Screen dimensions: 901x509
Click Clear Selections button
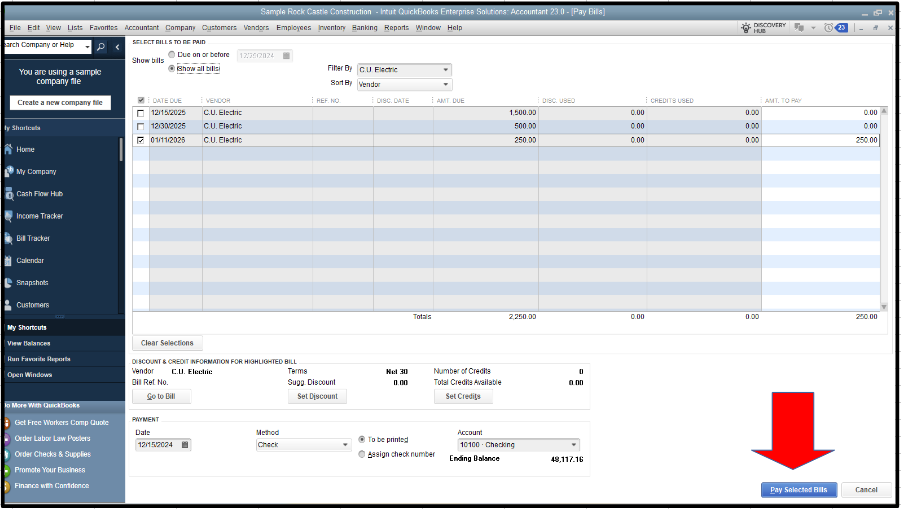(x=167, y=343)
